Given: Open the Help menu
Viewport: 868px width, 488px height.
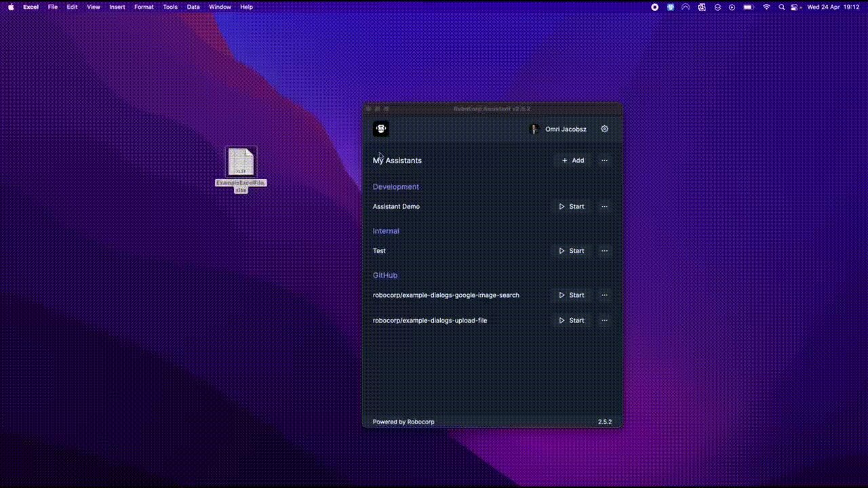Looking at the screenshot, I should point(247,7).
